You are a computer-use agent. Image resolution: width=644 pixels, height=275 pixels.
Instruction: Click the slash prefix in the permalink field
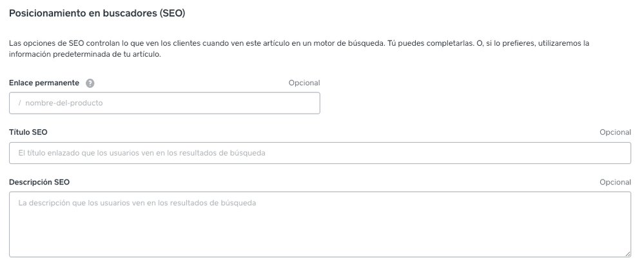[19, 103]
